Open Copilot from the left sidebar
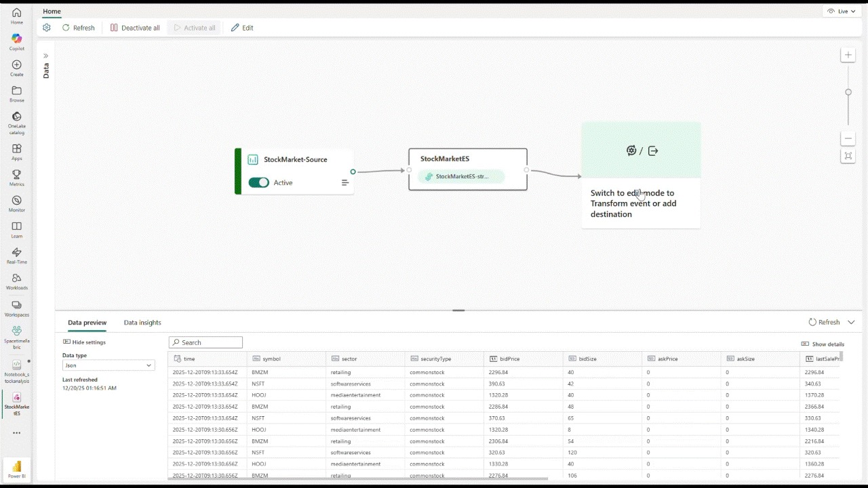The width and height of the screenshot is (868, 488). 16,42
